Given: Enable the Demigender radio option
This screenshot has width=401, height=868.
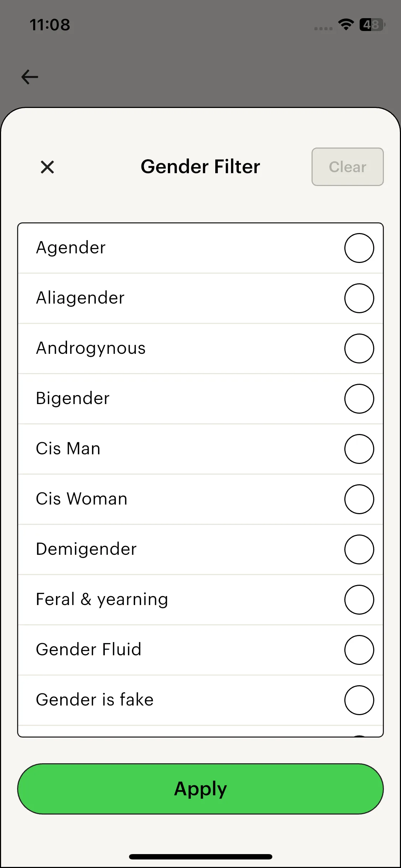Looking at the screenshot, I should (359, 549).
